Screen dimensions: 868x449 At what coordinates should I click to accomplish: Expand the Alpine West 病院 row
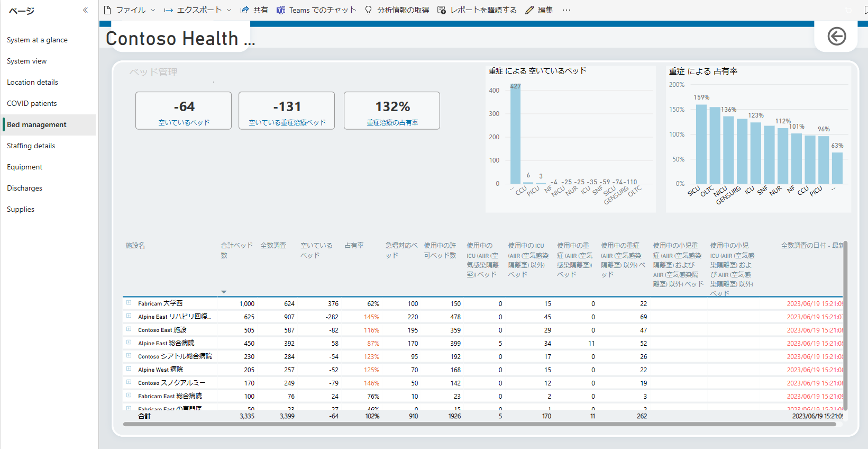tap(129, 369)
